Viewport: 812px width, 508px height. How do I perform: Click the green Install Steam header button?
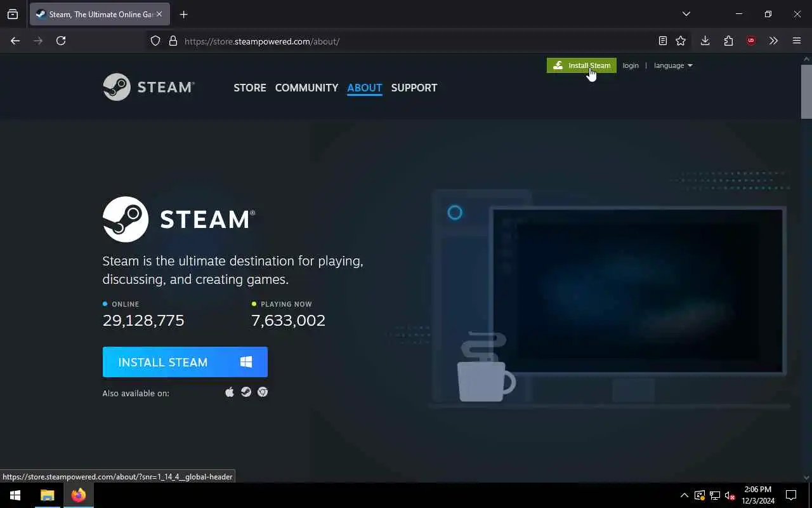pyautogui.click(x=581, y=65)
